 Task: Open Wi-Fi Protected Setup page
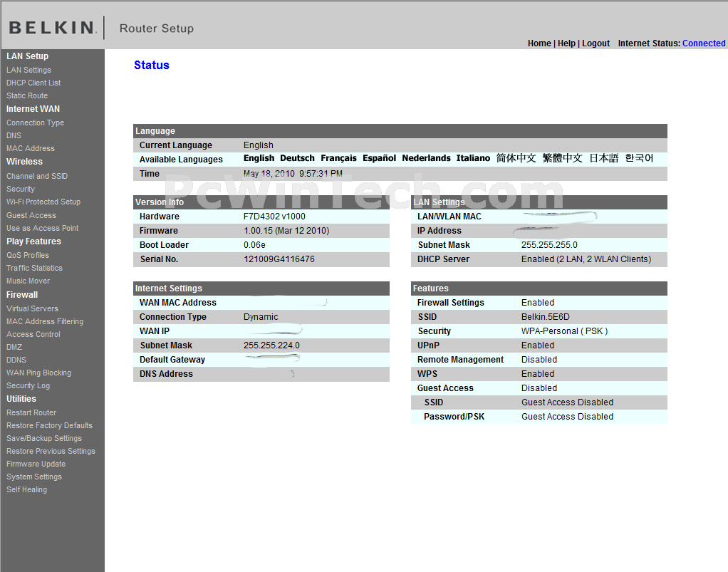pos(43,202)
